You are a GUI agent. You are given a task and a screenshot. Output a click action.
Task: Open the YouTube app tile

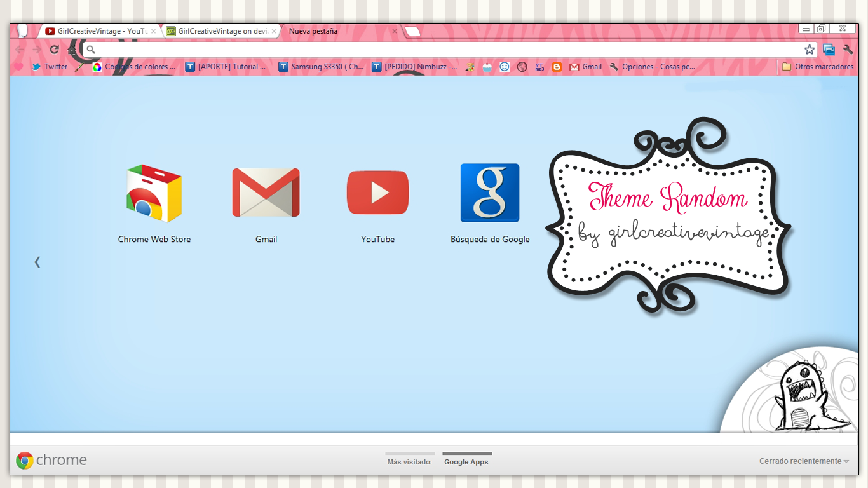pyautogui.click(x=377, y=193)
